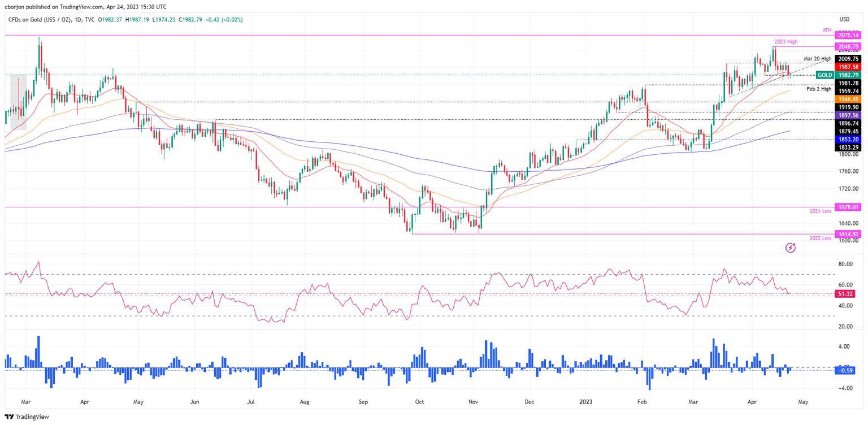Viewport: 868px width, 425px height.
Task: Click the 2022 Low 1614.92 marker
Action: (848, 233)
